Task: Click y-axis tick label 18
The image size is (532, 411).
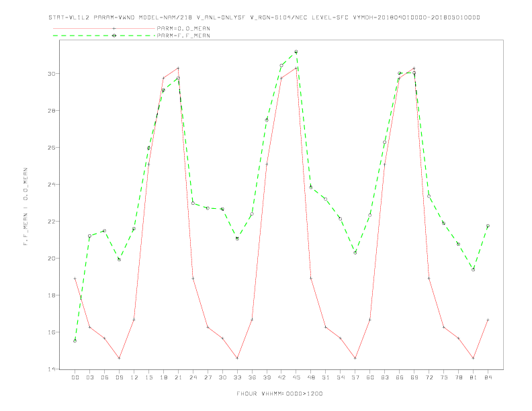Action: tap(53, 295)
